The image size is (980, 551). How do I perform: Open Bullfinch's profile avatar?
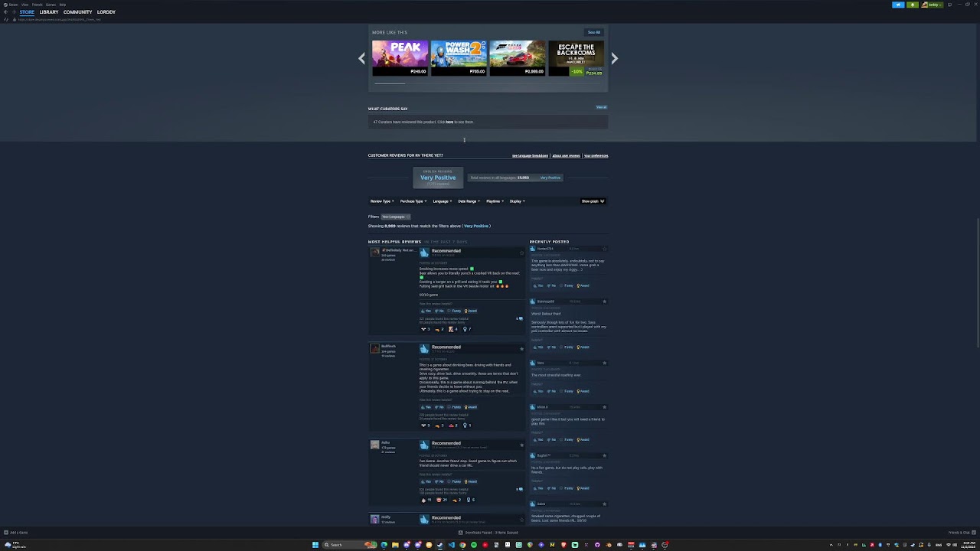[x=374, y=348]
